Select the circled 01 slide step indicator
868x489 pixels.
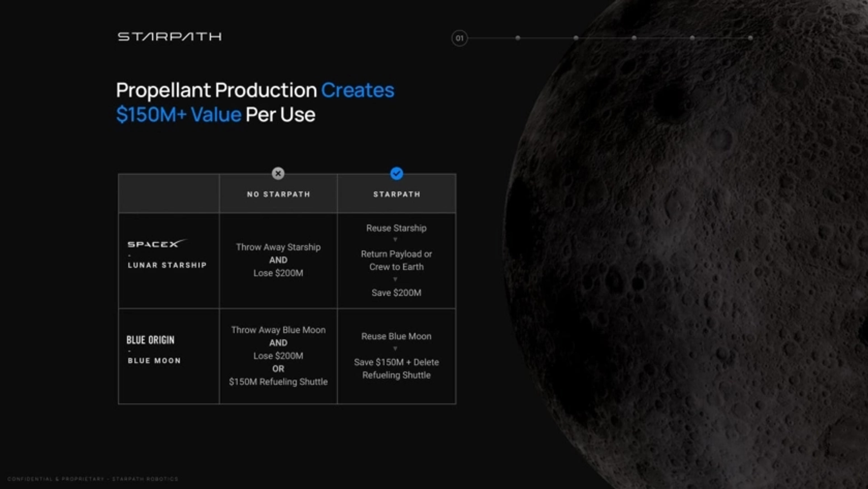(459, 38)
